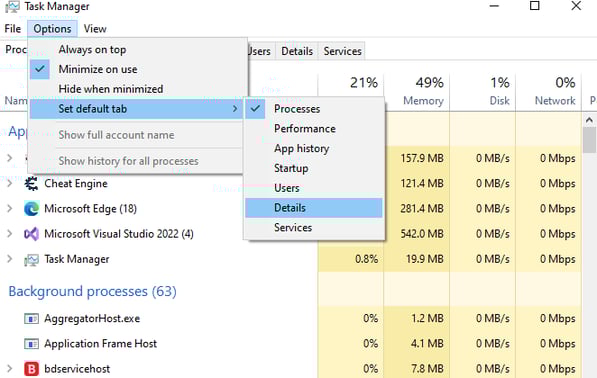
Task: Click the Application Frame Host icon
Action: pyautogui.click(x=31, y=344)
